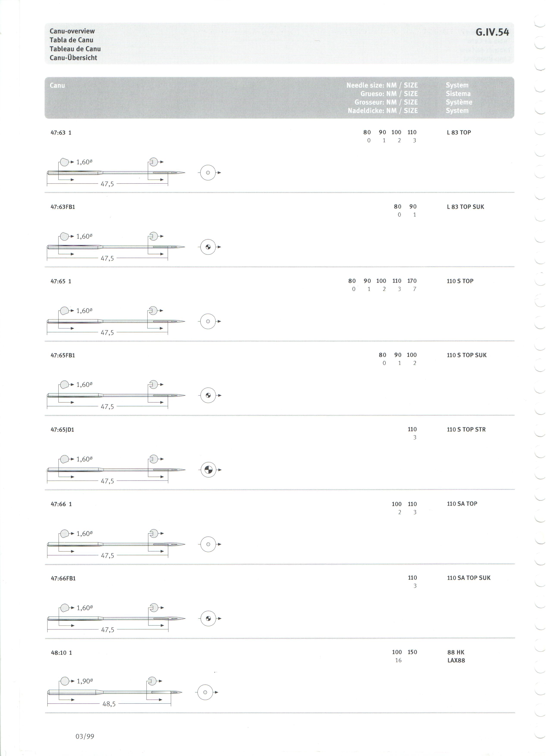Select the 47:65JD1 needle drawing
The width and height of the screenshot is (550, 756).
pos(116,470)
